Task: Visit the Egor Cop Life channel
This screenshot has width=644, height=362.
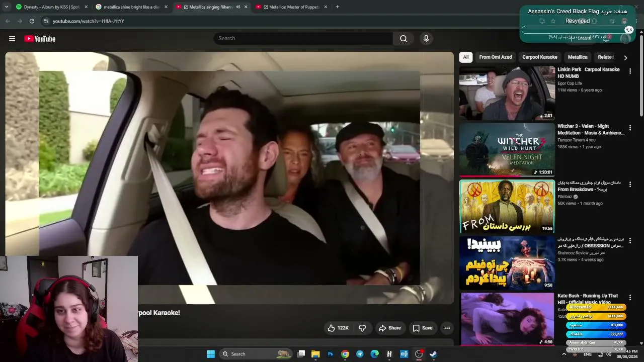Action: coord(570,83)
